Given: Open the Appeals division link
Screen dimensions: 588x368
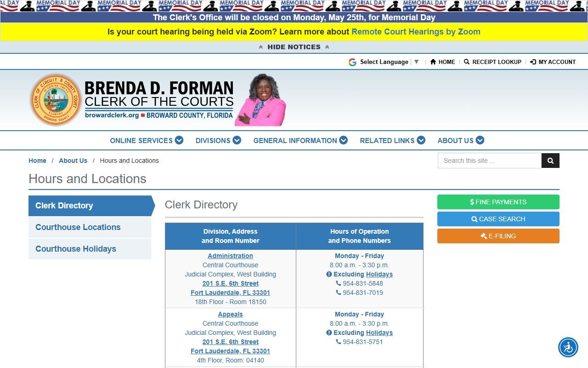Looking at the screenshot, I should [x=230, y=314].
